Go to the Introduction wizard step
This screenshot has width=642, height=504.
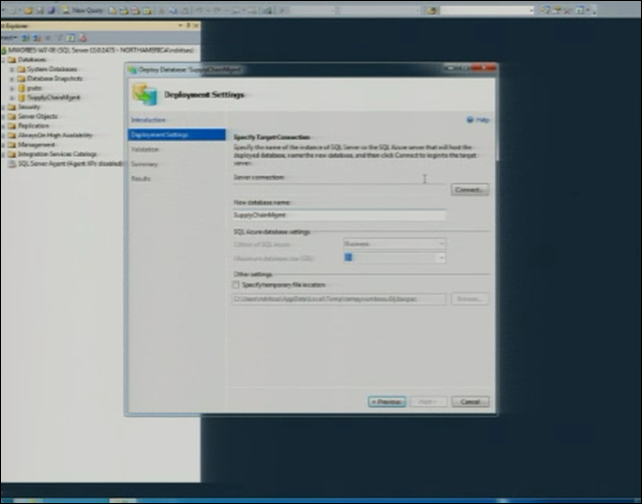148,120
